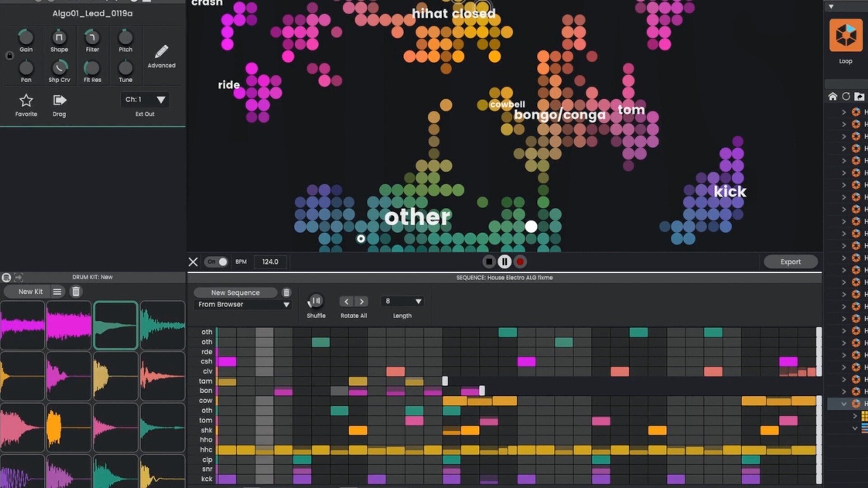Image resolution: width=868 pixels, height=488 pixels.
Task: Click the Export button
Action: 790,262
